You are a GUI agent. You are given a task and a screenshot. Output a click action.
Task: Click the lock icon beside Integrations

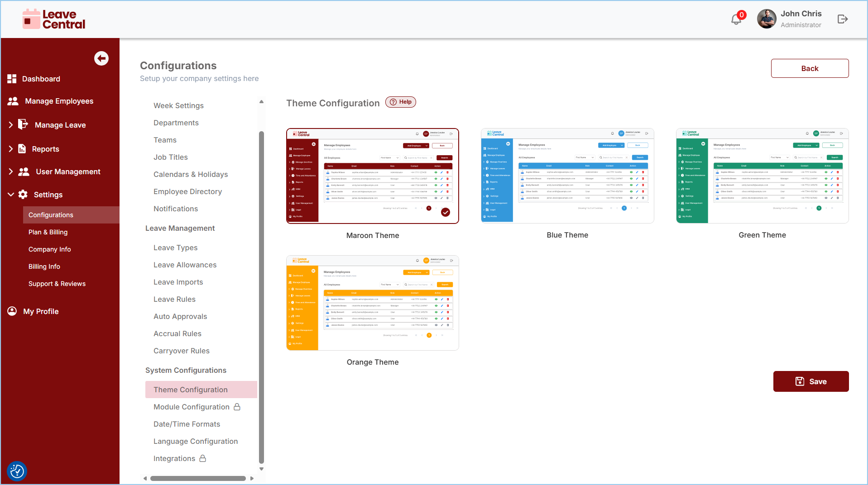point(203,458)
